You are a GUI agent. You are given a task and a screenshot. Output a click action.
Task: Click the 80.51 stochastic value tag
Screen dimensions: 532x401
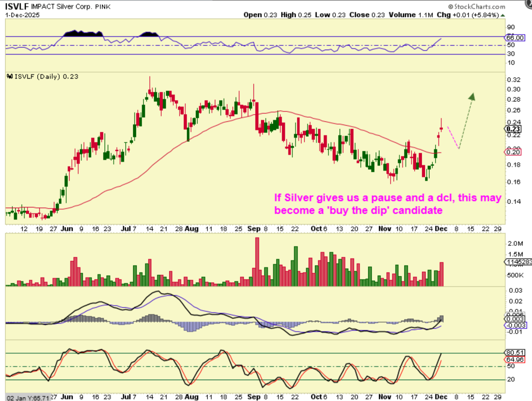(x=515, y=353)
